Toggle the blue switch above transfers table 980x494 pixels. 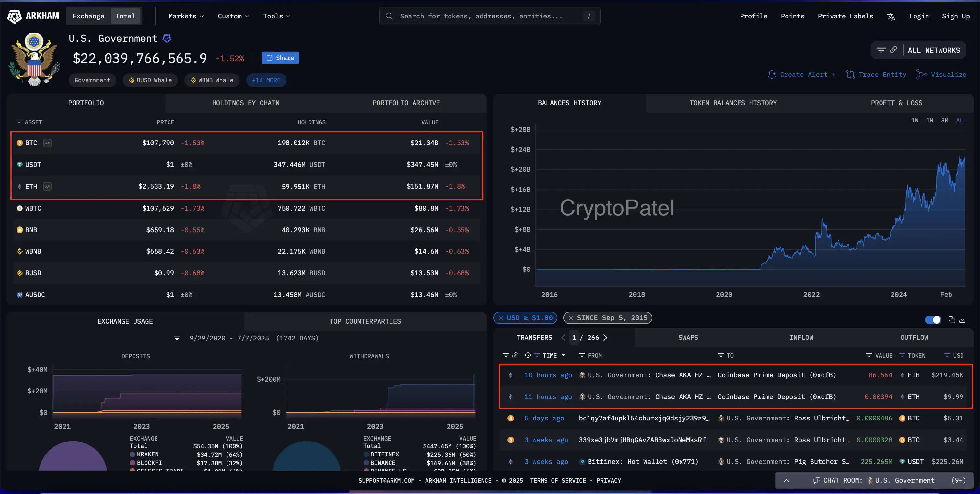point(933,320)
